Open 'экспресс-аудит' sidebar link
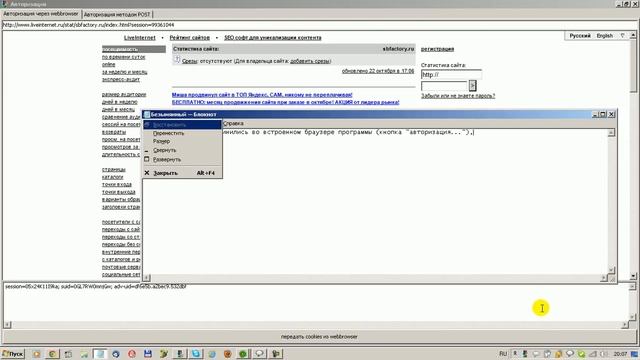The image size is (640, 360). coord(121,80)
